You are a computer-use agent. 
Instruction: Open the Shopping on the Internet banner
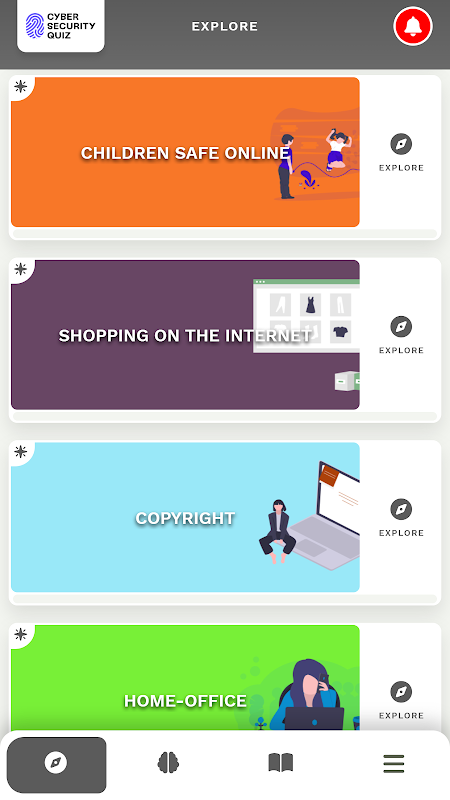click(x=185, y=335)
